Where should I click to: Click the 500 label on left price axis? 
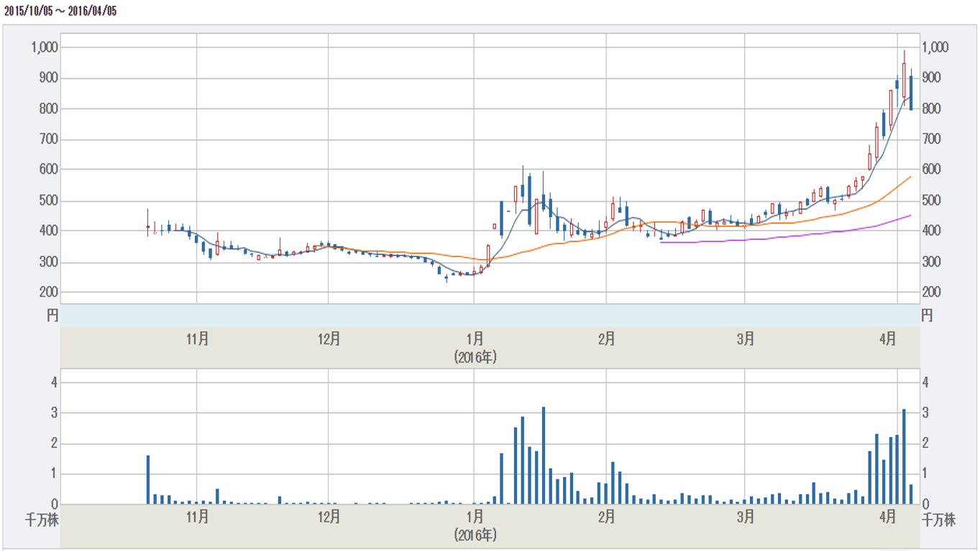[x=49, y=200]
